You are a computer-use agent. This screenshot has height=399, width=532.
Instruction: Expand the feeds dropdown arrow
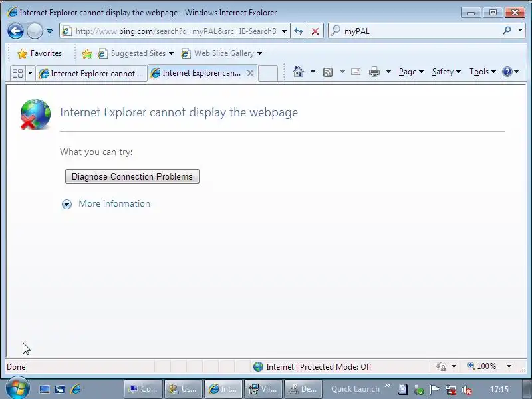click(342, 72)
